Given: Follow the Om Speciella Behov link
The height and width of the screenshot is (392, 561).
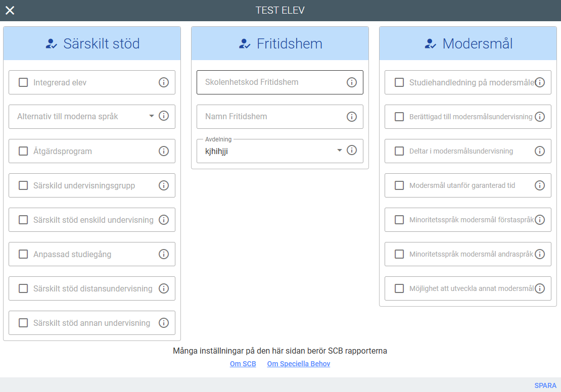Looking at the screenshot, I should pos(298,364).
